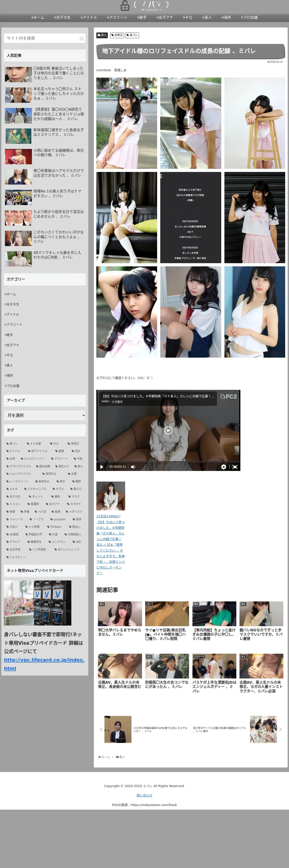Click the youtuber tag in the tag cloud
This screenshot has width=289, height=868.
(58, 519)
